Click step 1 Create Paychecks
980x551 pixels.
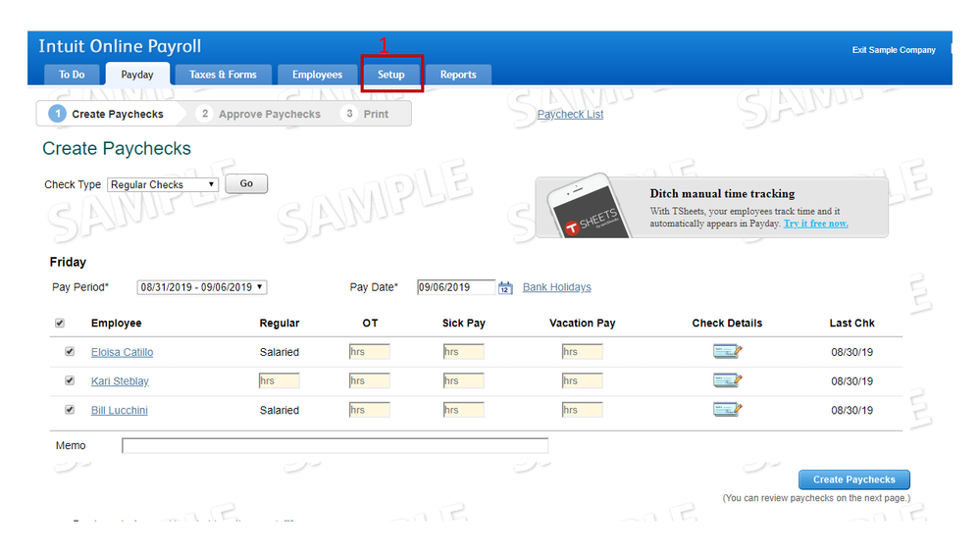[107, 114]
